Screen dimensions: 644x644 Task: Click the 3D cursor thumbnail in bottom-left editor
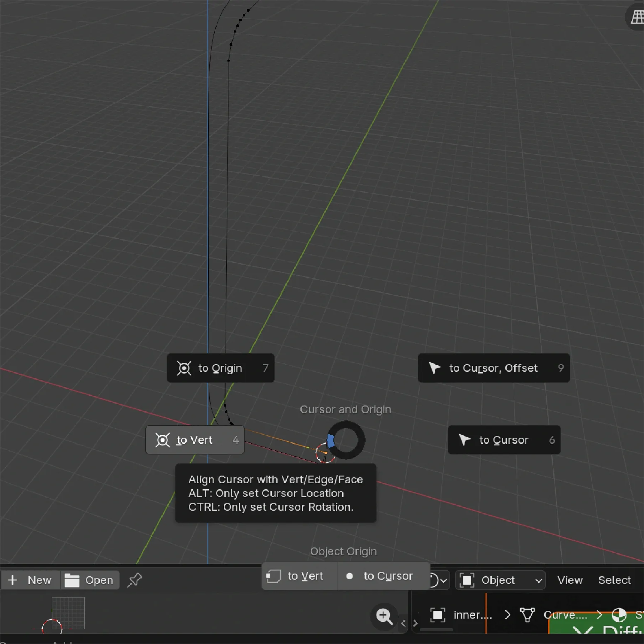pyautogui.click(x=52, y=626)
